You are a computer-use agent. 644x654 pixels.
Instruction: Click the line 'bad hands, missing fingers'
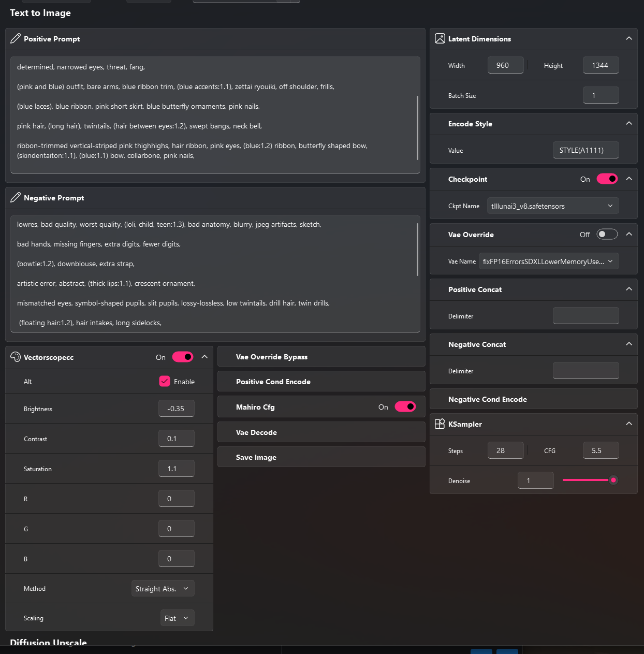point(99,244)
